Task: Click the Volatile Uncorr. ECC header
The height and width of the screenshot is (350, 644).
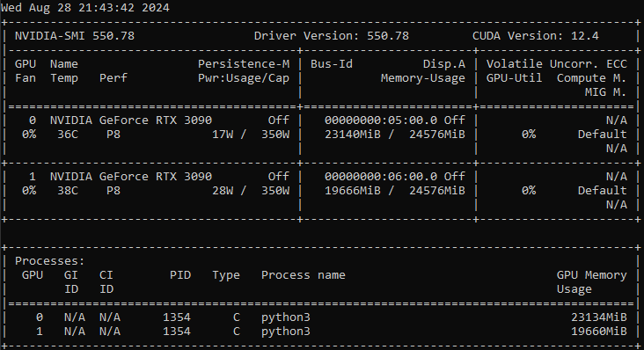Action: pyautogui.click(x=557, y=64)
